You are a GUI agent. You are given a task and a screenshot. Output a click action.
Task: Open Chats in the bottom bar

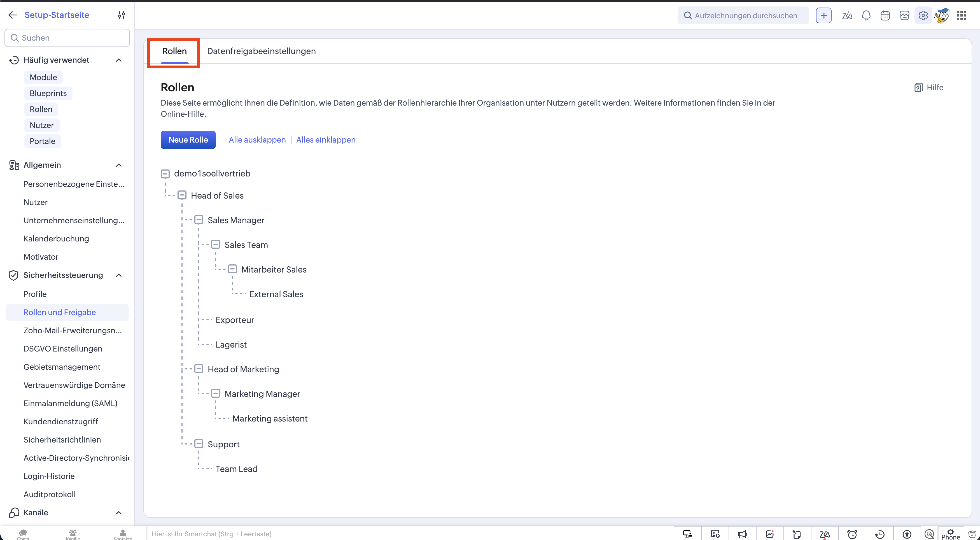(x=23, y=534)
